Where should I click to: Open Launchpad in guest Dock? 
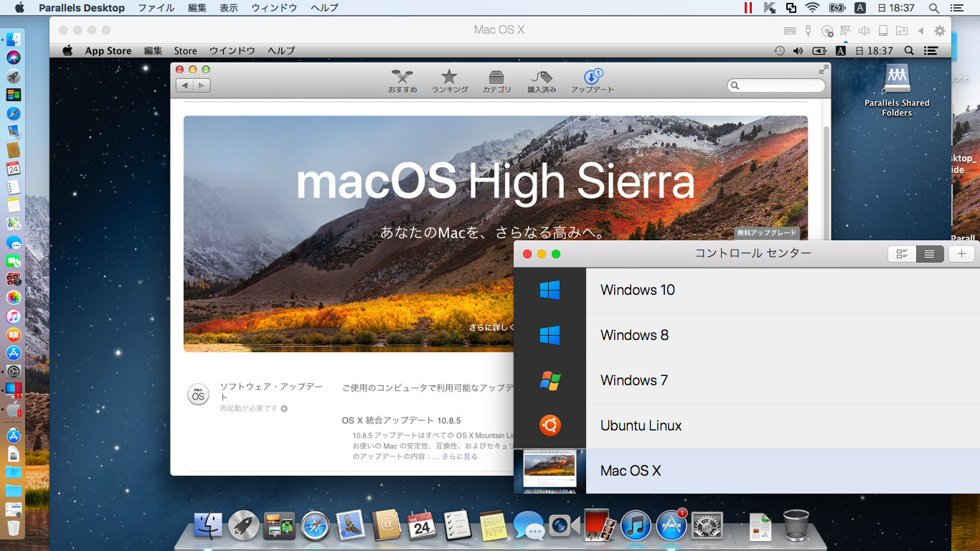(244, 525)
